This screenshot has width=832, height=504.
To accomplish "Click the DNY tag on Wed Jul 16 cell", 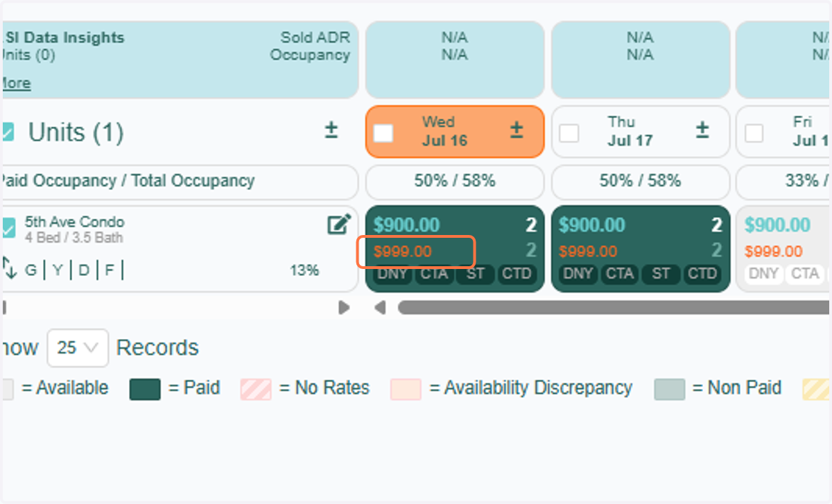I will tap(393, 274).
